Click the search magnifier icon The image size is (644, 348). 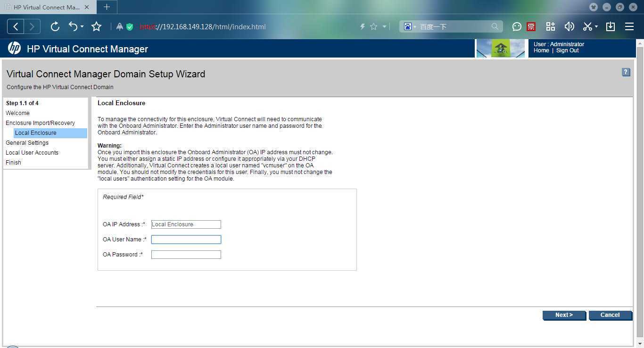coord(495,26)
